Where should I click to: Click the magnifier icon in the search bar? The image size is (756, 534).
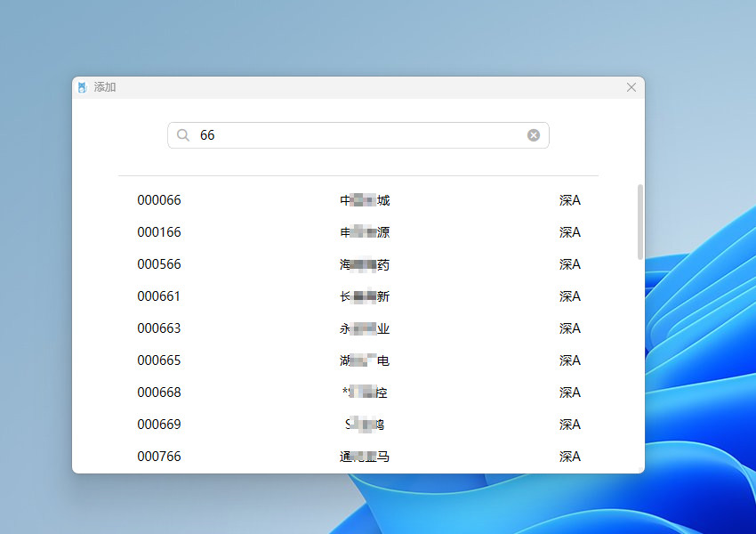point(182,134)
